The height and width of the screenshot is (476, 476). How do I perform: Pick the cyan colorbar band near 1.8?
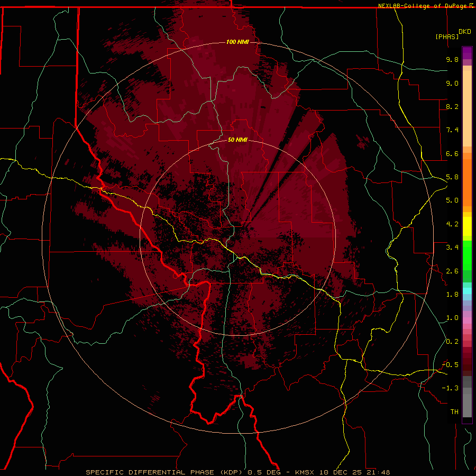pyautogui.click(x=467, y=291)
